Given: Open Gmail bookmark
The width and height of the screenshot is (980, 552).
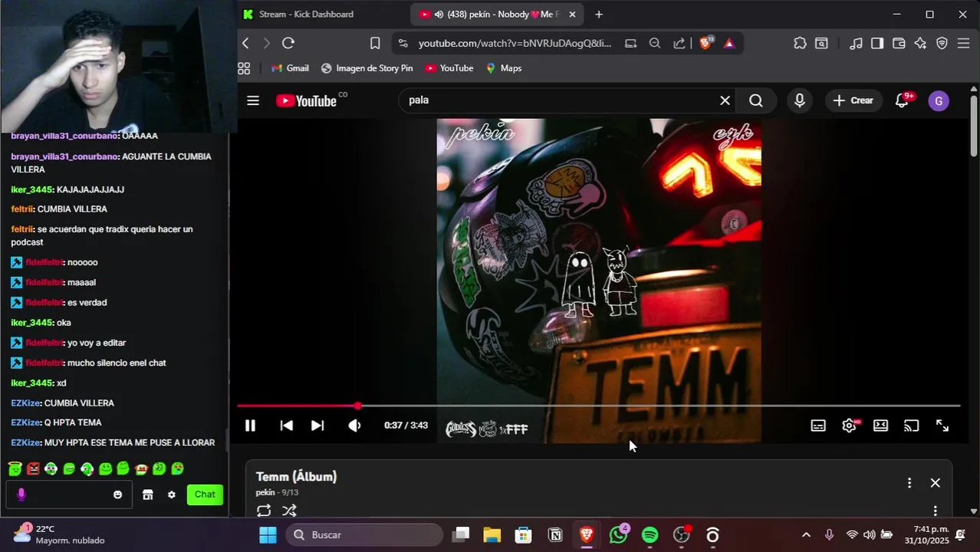Looking at the screenshot, I should tap(290, 68).
